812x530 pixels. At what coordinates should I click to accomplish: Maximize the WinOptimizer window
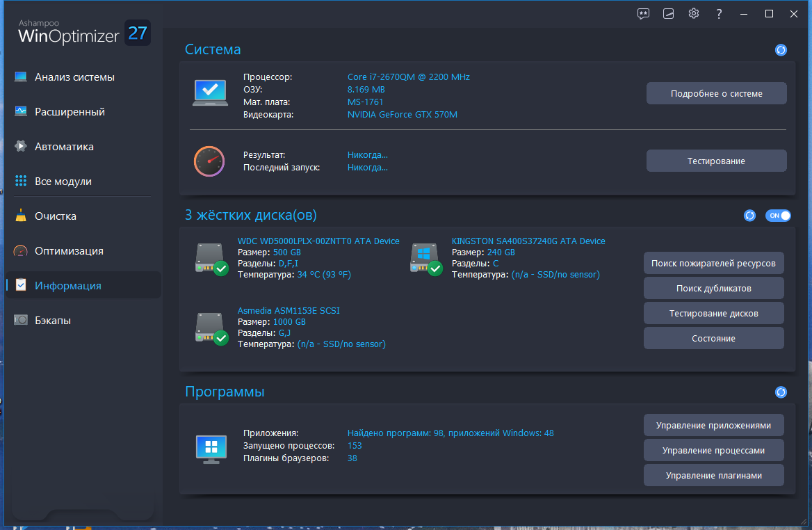[769, 14]
